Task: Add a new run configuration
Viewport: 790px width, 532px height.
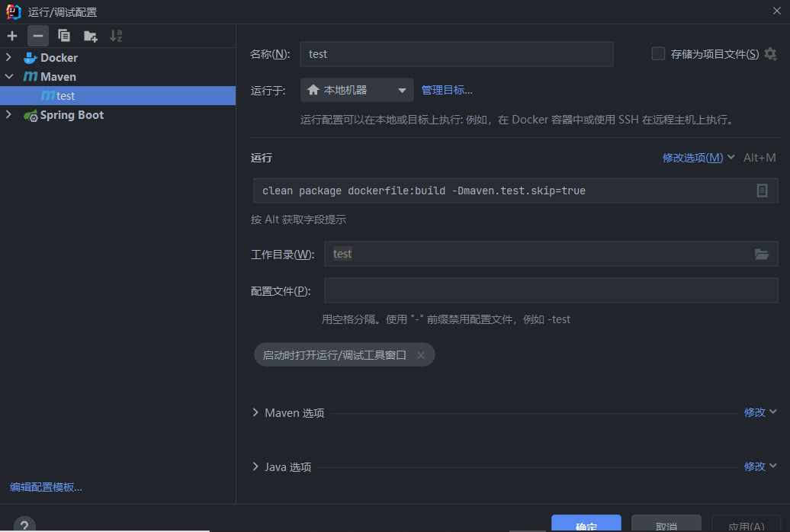Action: pyautogui.click(x=12, y=36)
